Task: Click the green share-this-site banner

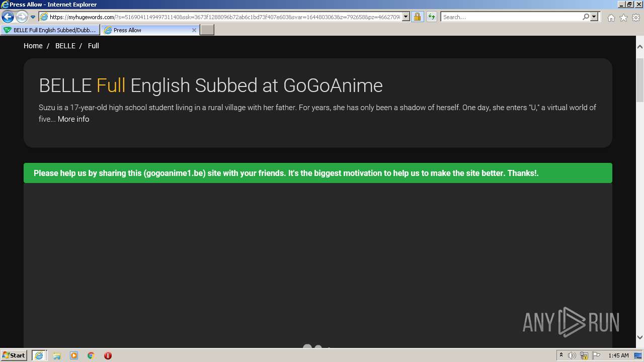Action: [x=318, y=173]
